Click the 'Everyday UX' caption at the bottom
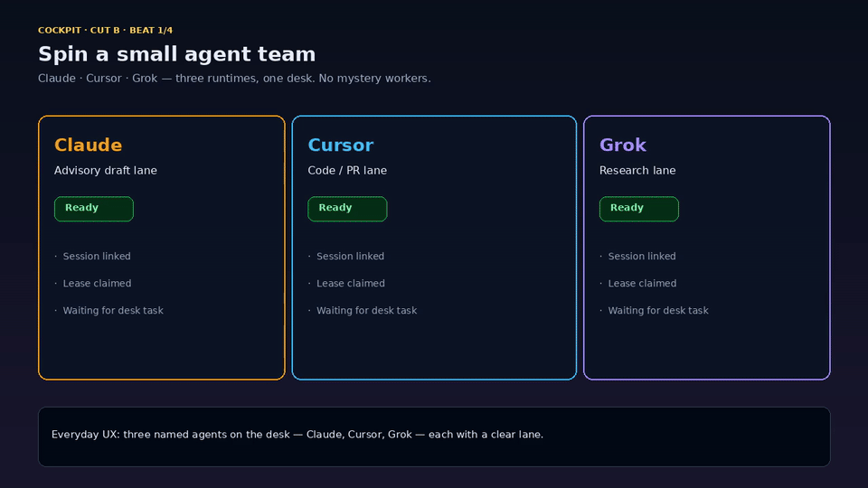This screenshot has width=868, height=488. click(x=297, y=435)
